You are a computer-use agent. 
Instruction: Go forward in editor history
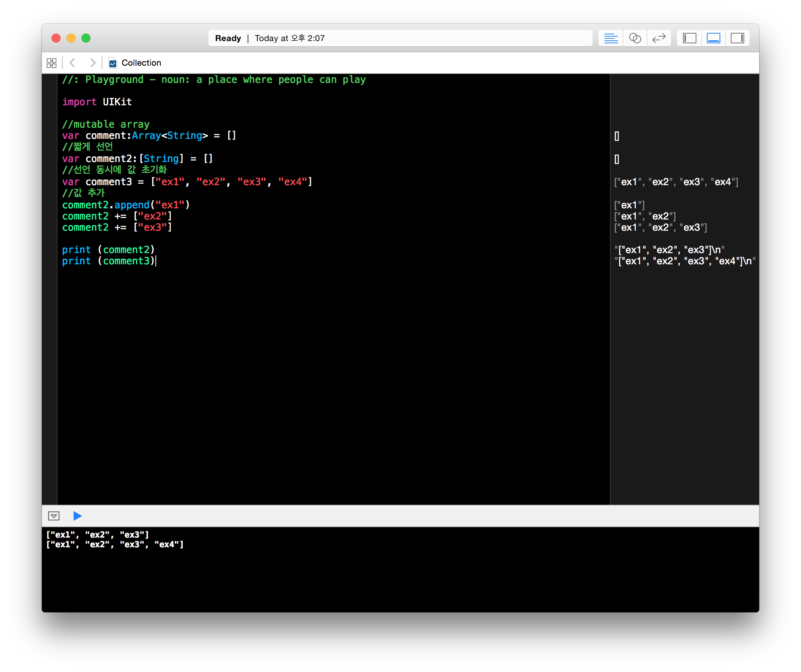click(92, 63)
